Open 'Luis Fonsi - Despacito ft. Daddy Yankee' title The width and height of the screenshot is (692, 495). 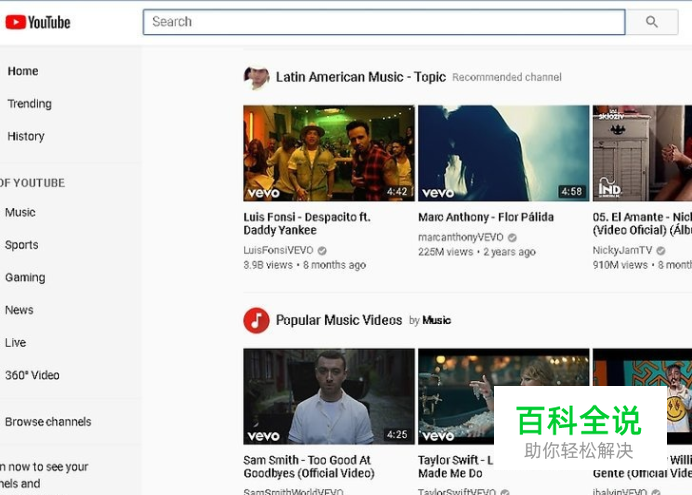(x=307, y=224)
